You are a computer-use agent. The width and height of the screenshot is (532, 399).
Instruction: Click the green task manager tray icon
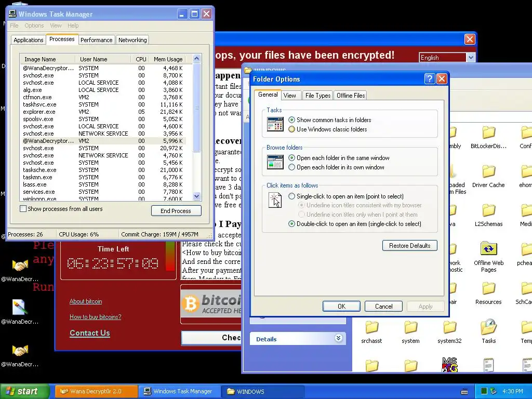click(484, 391)
